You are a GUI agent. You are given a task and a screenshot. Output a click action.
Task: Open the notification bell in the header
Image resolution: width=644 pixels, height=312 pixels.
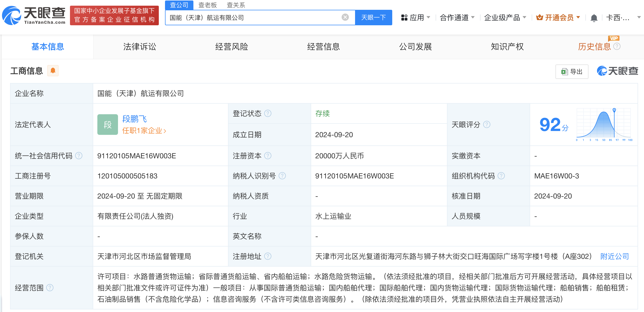[594, 18]
